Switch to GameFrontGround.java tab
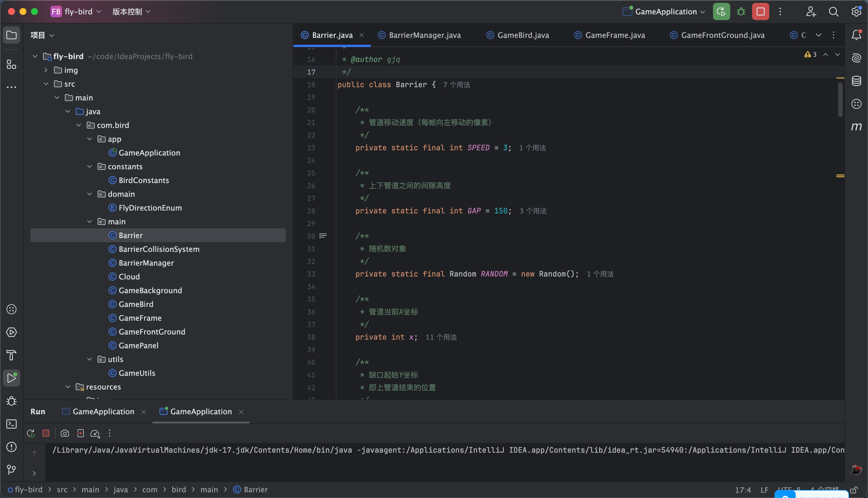This screenshot has width=868, height=498. coord(718,35)
